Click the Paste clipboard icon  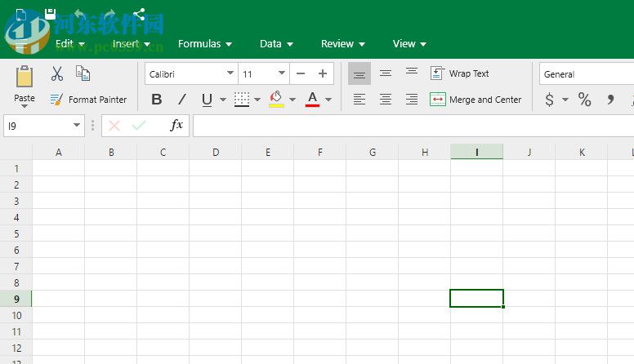[25, 77]
